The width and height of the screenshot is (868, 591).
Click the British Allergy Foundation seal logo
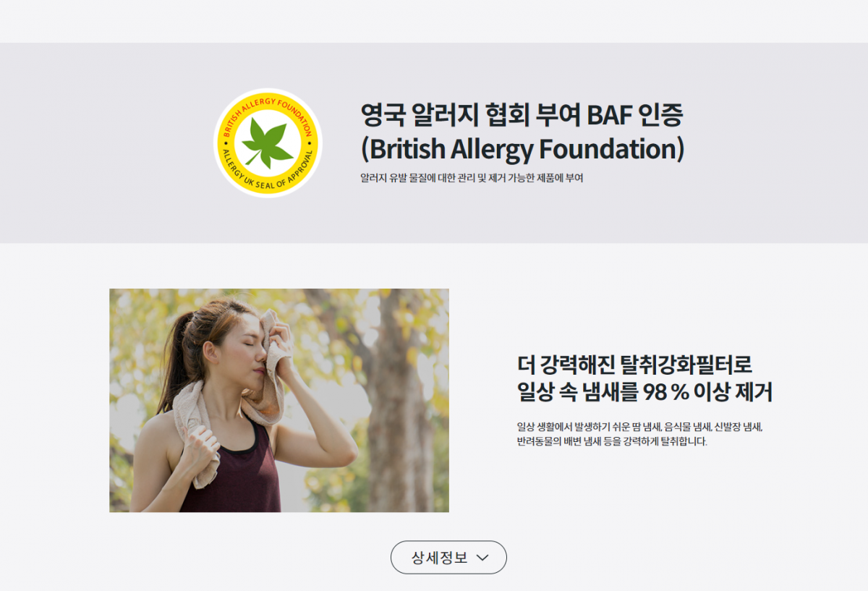tap(268, 143)
